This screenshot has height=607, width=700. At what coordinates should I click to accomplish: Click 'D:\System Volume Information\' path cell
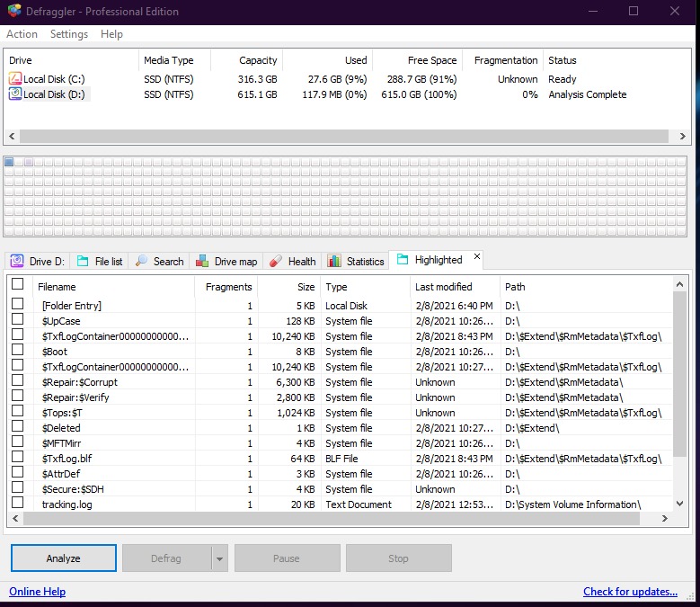(x=572, y=504)
